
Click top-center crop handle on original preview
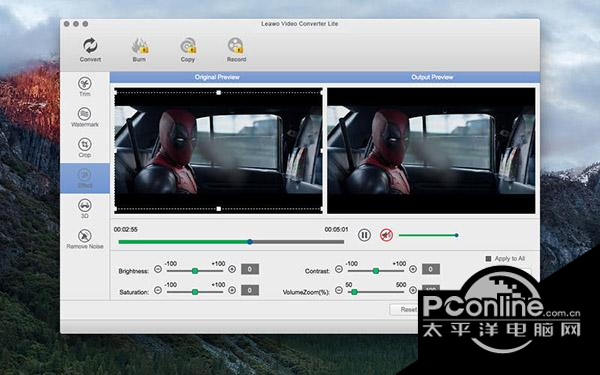218,93
